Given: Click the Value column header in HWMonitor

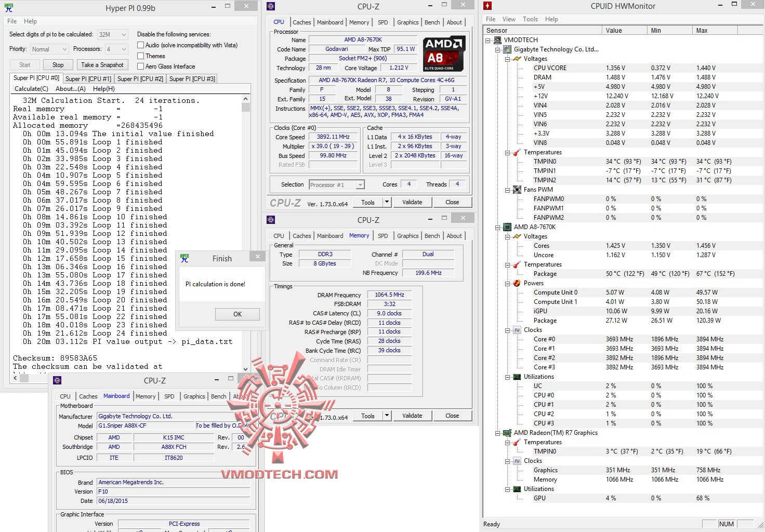Looking at the screenshot, I should tap(625, 31).
